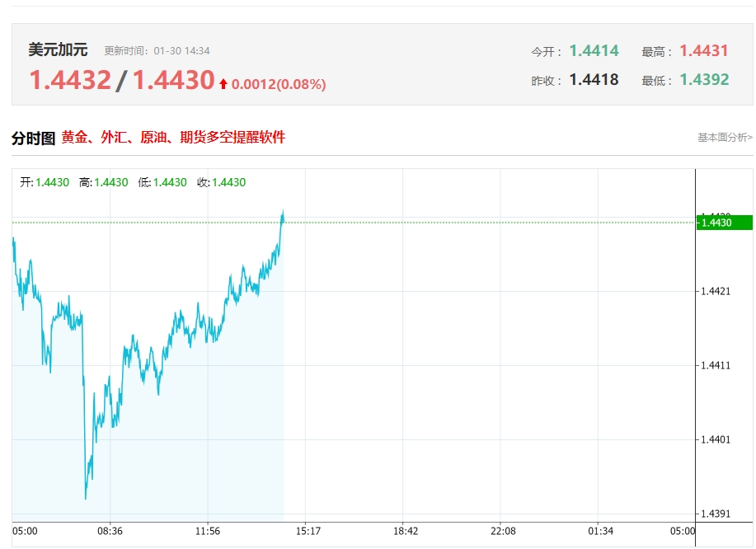Screen dimensions: 756x549
Task: Click the 昨收 value 1.4418
Action: 594,81
